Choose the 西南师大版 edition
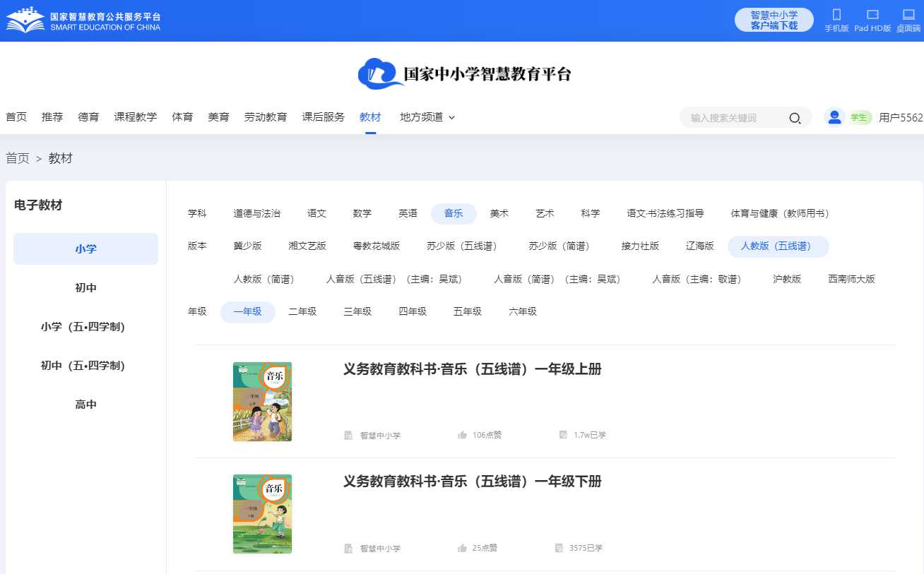The height and width of the screenshot is (574, 924). (x=851, y=279)
